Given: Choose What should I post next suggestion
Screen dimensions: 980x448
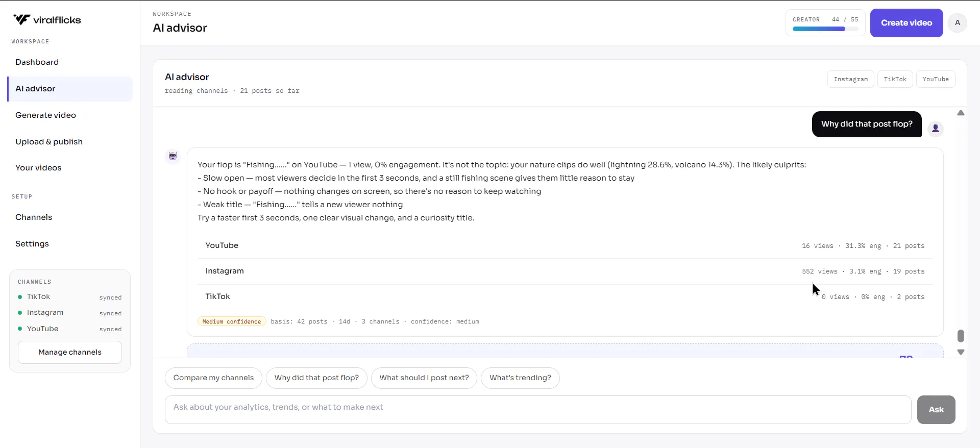Looking at the screenshot, I should coord(424,378).
